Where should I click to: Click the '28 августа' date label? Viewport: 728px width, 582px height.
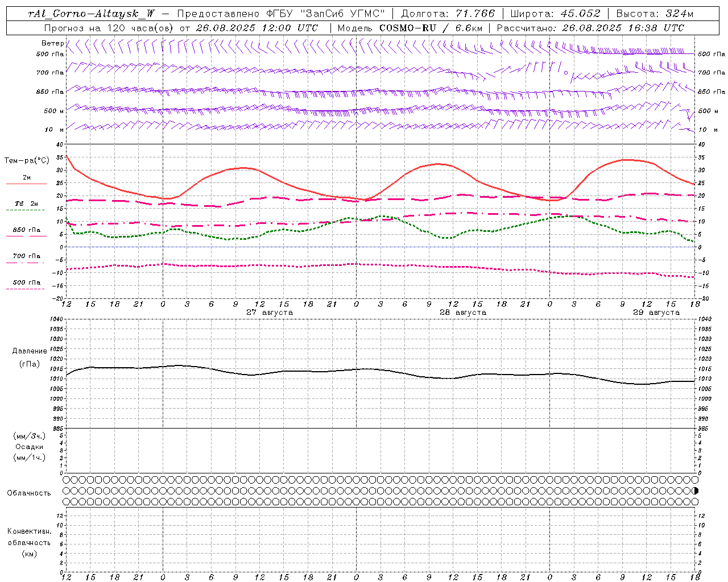[x=463, y=313]
